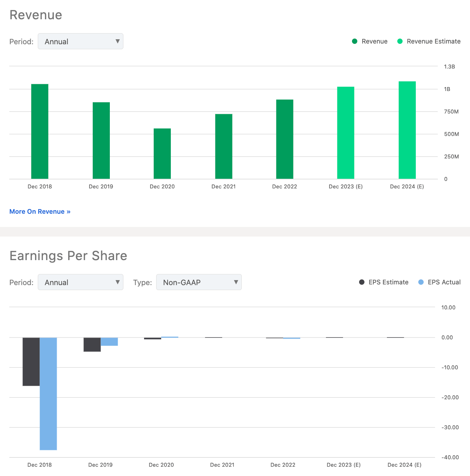
Task: Select the Dec 2021 revenue bar
Action: pyautogui.click(x=224, y=147)
